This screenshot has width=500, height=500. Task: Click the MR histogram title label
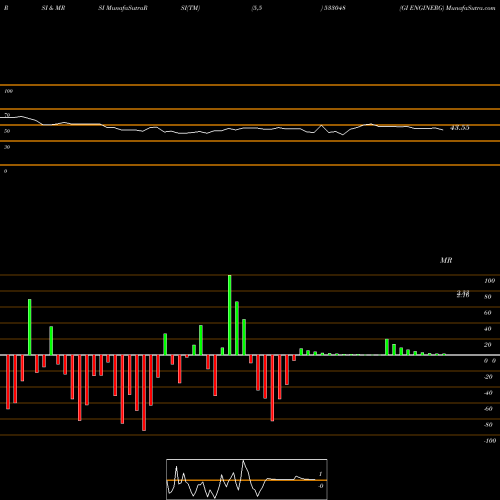(x=446, y=260)
